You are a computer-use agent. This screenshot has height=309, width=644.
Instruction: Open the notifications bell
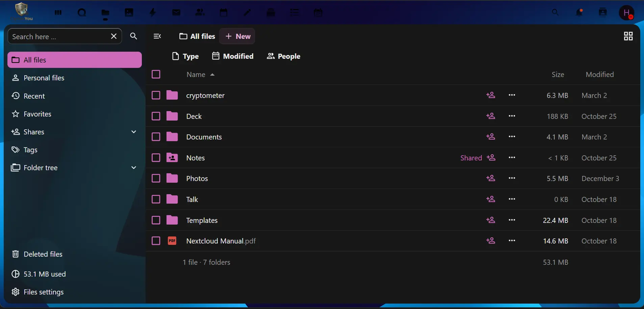pyautogui.click(x=579, y=13)
